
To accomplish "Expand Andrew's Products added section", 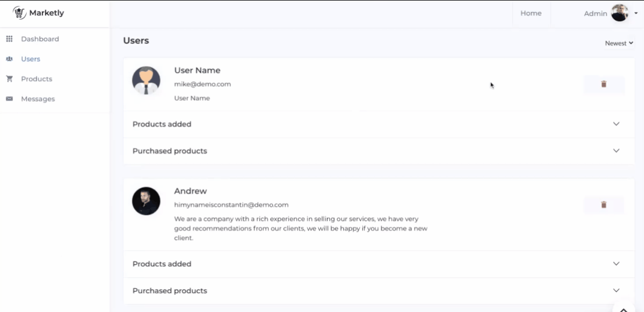I will pyautogui.click(x=616, y=264).
